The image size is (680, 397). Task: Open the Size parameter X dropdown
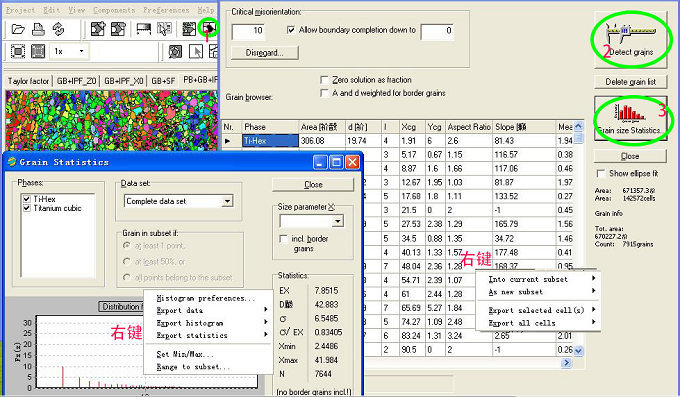pyautogui.click(x=338, y=221)
